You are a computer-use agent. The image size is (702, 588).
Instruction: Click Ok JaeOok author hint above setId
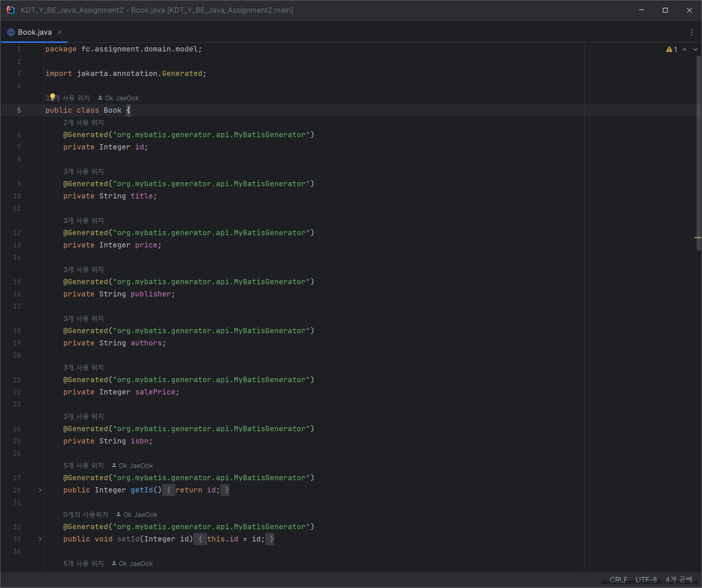click(x=137, y=514)
